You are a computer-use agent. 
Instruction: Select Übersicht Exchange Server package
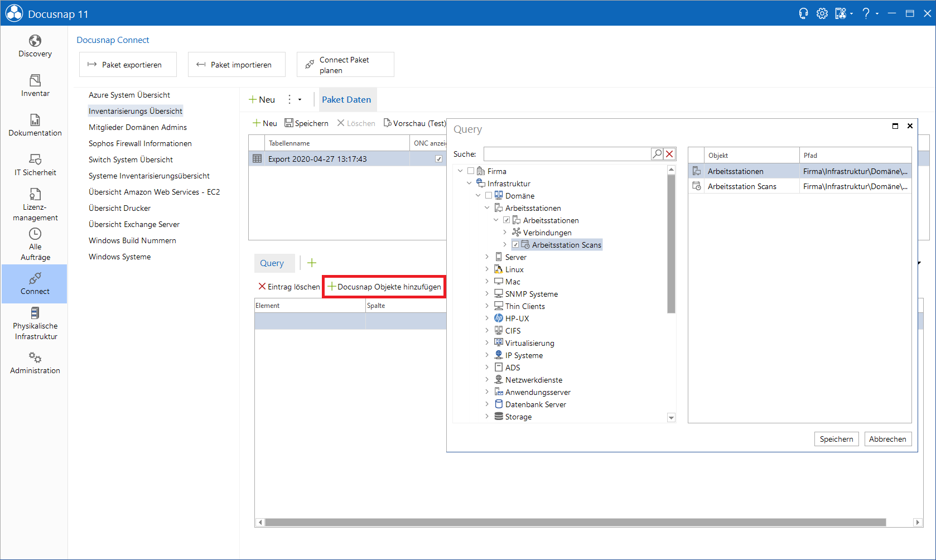point(134,224)
